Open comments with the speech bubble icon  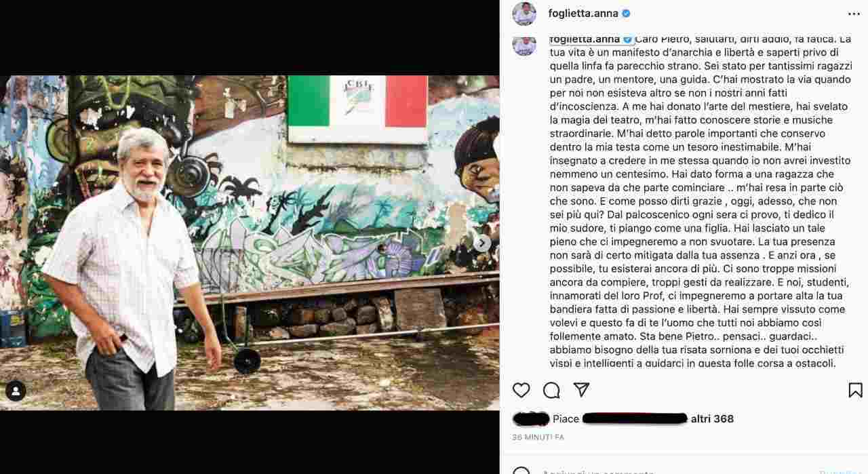point(551,390)
